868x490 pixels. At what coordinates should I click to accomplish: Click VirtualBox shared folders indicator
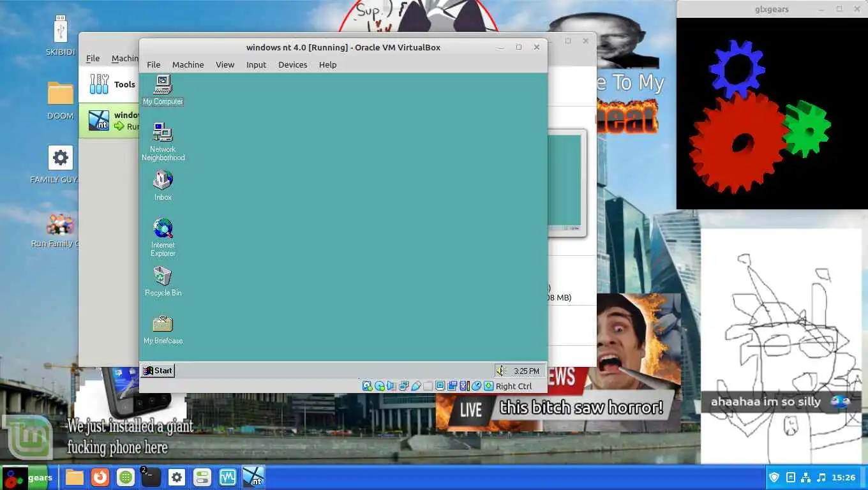click(x=428, y=386)
